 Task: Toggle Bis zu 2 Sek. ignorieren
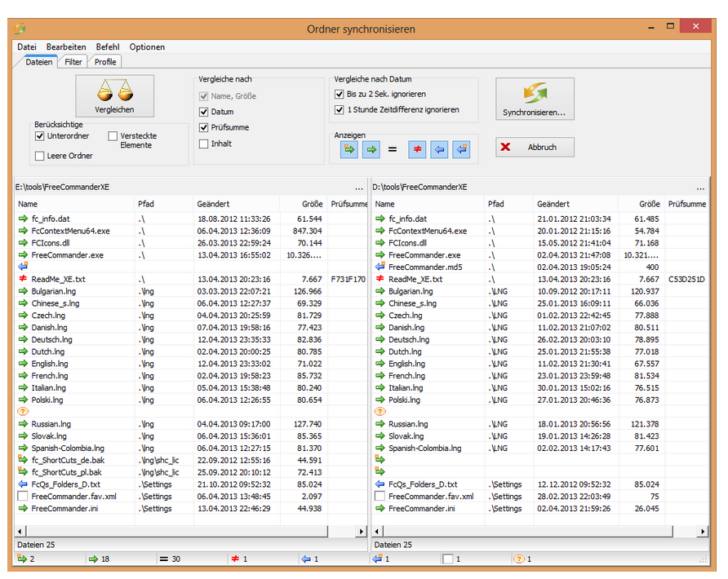[x=339, y=94]
